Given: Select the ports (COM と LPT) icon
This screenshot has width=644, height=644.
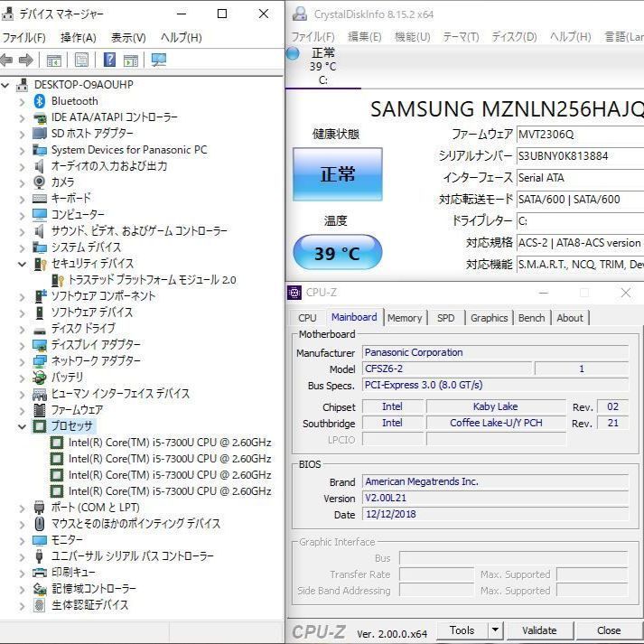Looking at the screenshot, I should [40, 508].
